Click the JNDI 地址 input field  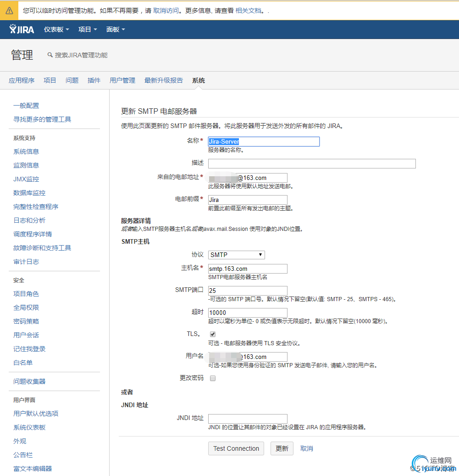248,419
